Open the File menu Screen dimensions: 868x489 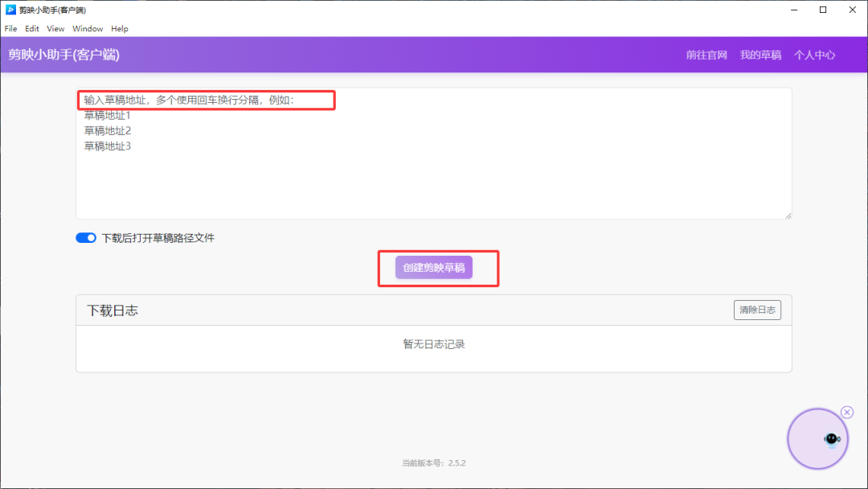click(10, 29)
